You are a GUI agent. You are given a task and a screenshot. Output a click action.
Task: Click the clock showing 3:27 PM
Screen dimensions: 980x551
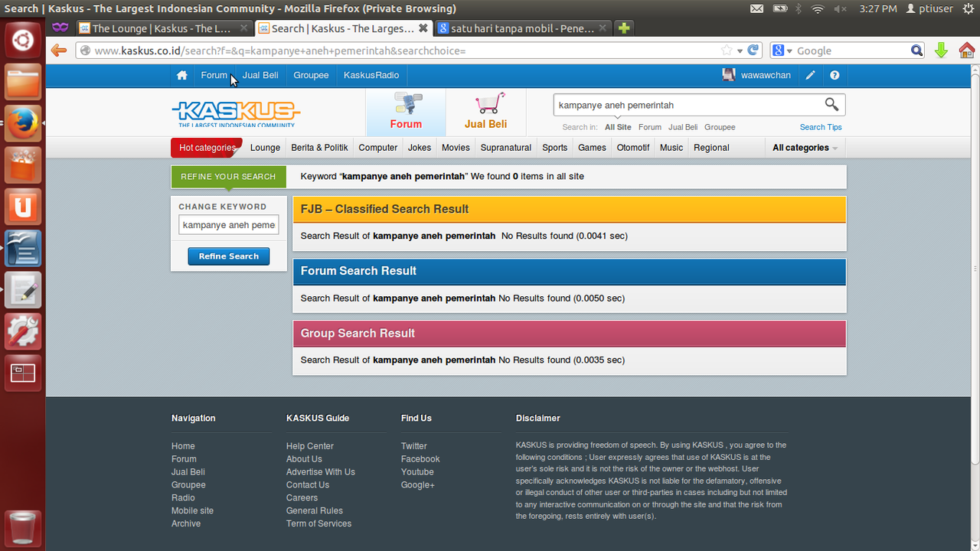pyautogui.click(x=878, y=8)
